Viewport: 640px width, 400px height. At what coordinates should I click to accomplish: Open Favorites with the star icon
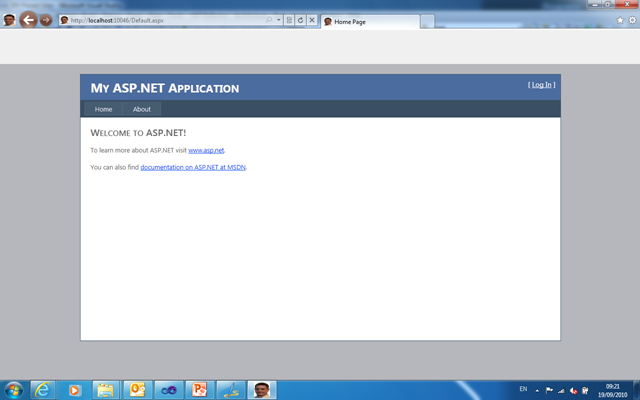click(x=620, y=20)
